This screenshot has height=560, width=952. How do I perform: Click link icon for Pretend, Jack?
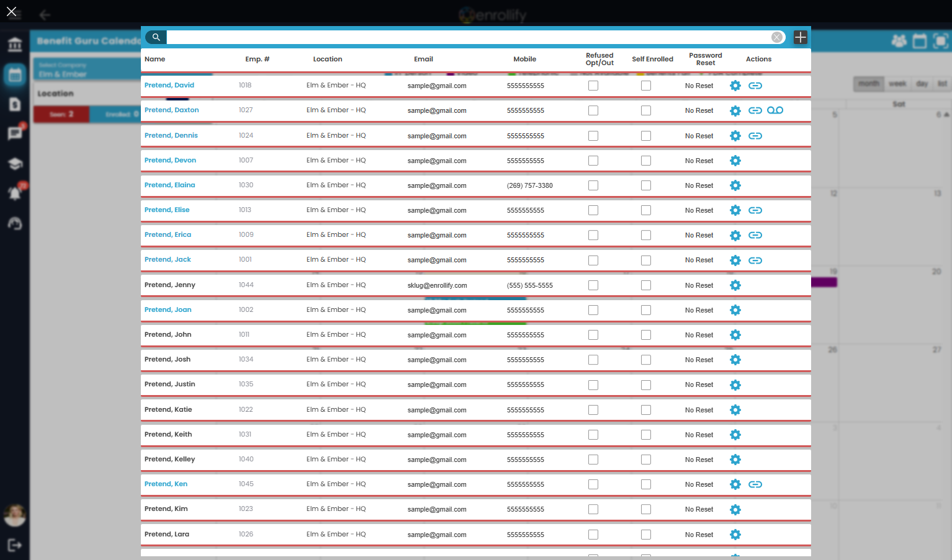click(x=755, y=260)
